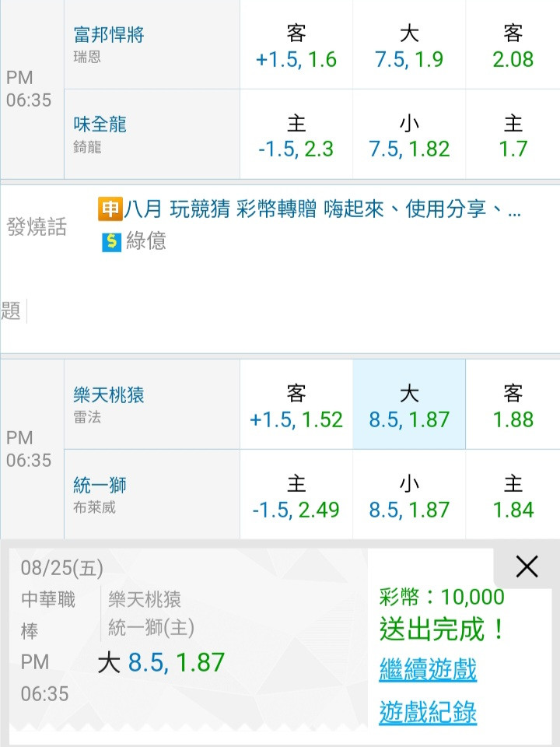
Task: Click the blue dollar sign icon beside 綠億
Action: (111, 241)
